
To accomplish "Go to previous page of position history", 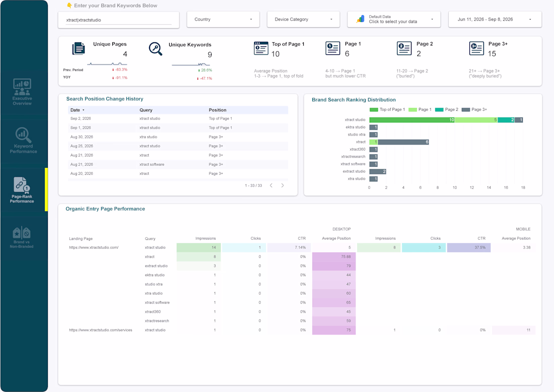I will pos(271,185).
